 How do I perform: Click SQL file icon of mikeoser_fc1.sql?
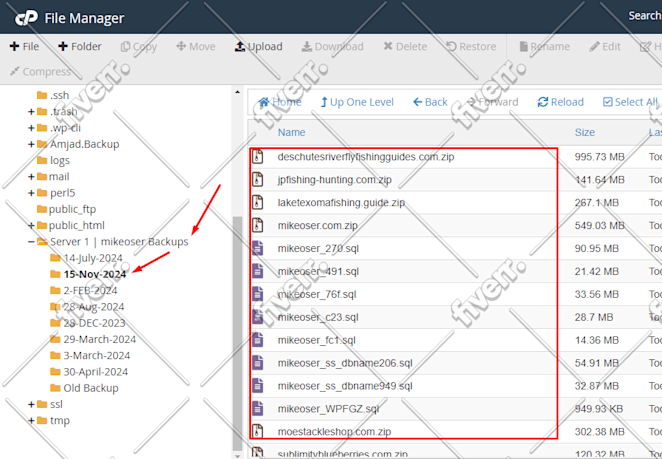[258, 340]
